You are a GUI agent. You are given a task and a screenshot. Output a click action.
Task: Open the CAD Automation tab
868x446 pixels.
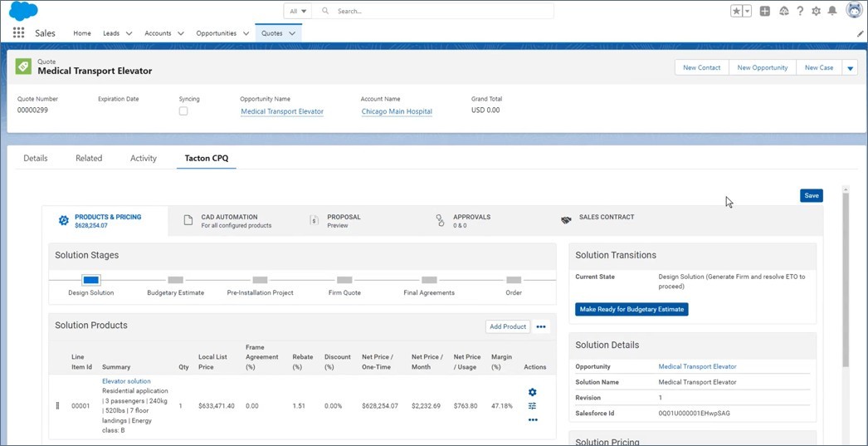229,220
